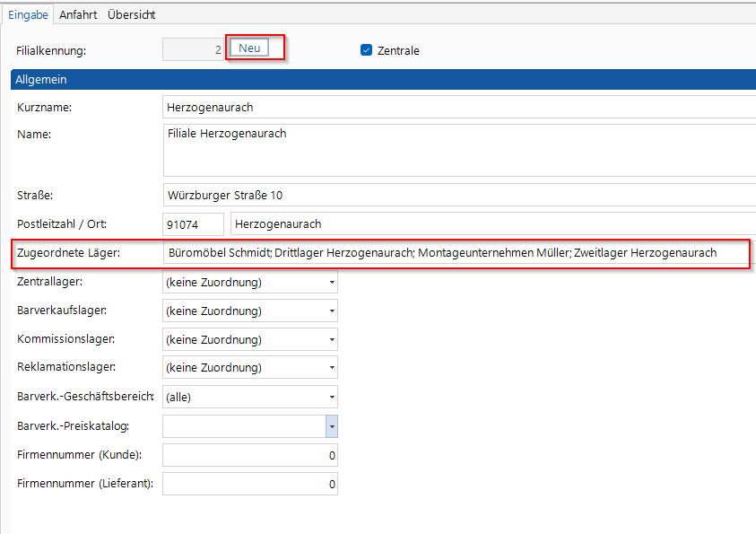756x534 pixels.
Task: Switch to the Eingabe tab
Action: coord(27,15)
